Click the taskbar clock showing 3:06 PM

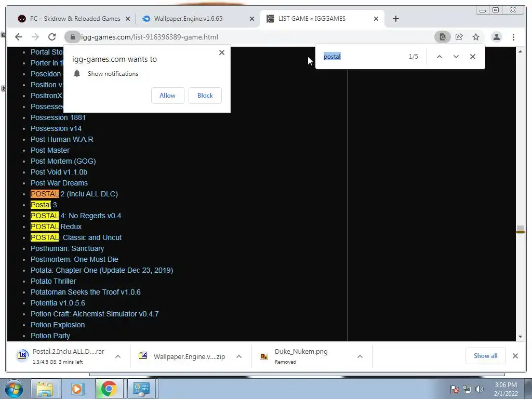click(506, 389)
